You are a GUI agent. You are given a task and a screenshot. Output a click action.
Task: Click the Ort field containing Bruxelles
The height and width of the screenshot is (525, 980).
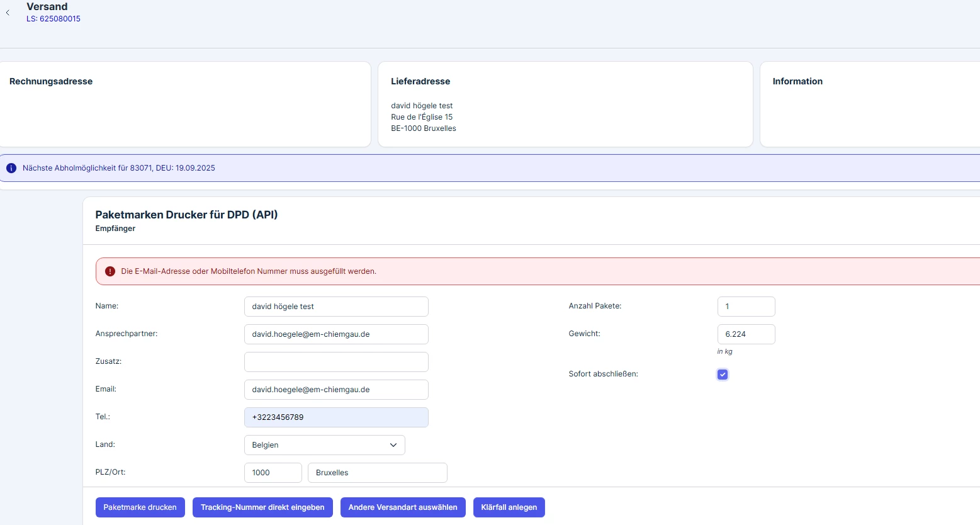click(378, 473)
